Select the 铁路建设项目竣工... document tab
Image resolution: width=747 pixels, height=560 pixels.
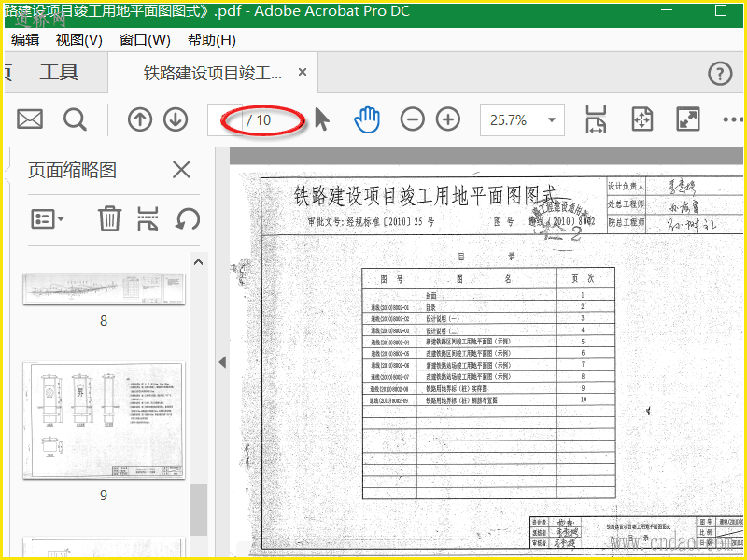[213, 73]
